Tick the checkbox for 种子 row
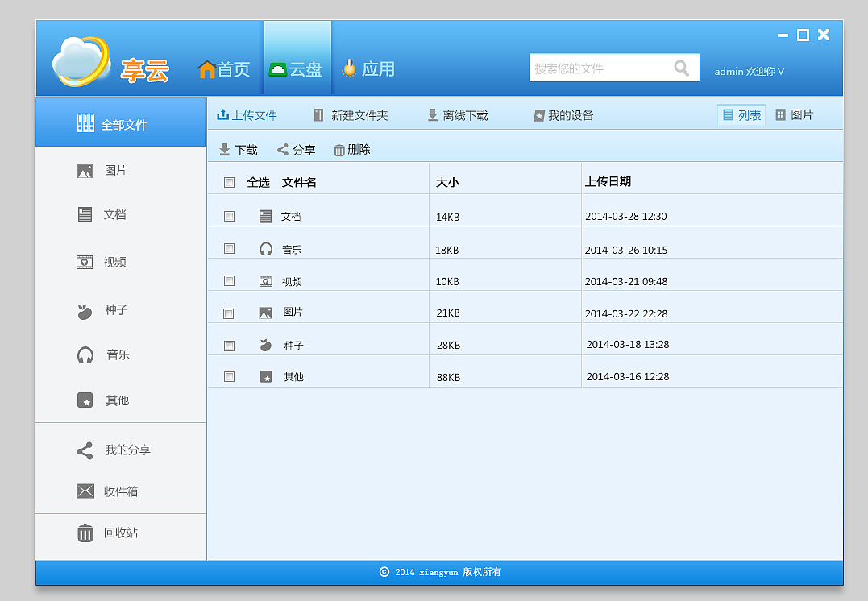Viewport: 868px width, 601px height. click(229, 346)
